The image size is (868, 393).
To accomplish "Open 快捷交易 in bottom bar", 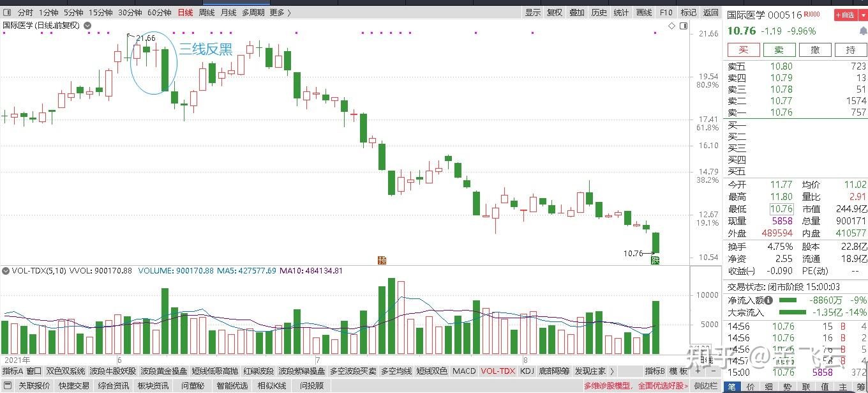I will point(73,386).
